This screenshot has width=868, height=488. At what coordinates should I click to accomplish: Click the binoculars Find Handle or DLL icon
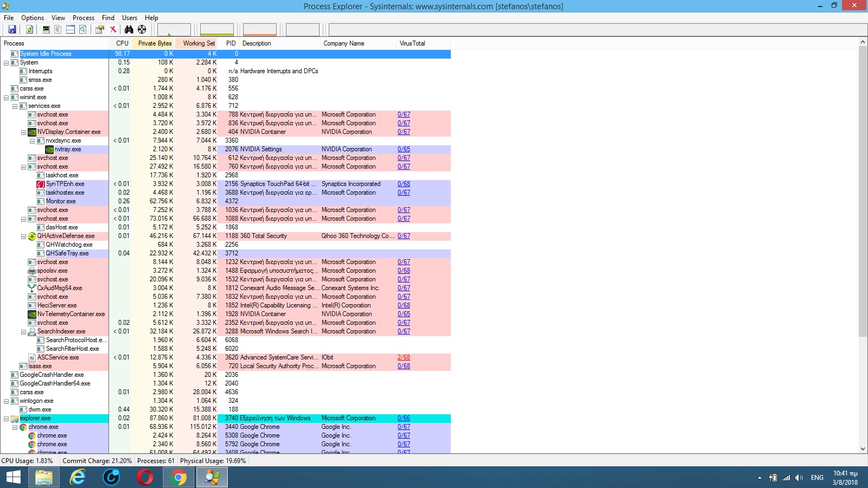click(129, 29)
